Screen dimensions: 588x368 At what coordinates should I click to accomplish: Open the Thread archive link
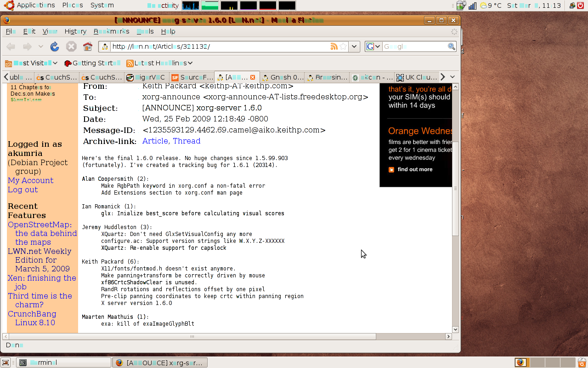187,141
